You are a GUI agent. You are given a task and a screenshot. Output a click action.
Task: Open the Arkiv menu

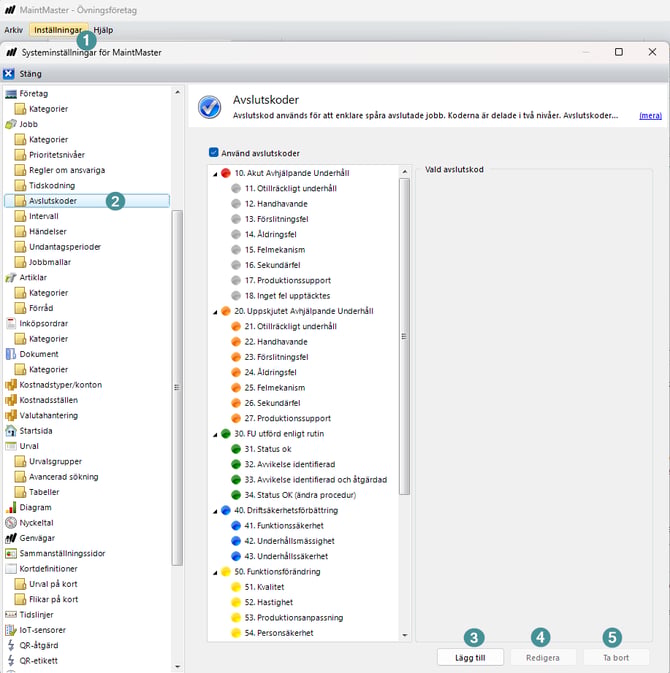[14, 30]
